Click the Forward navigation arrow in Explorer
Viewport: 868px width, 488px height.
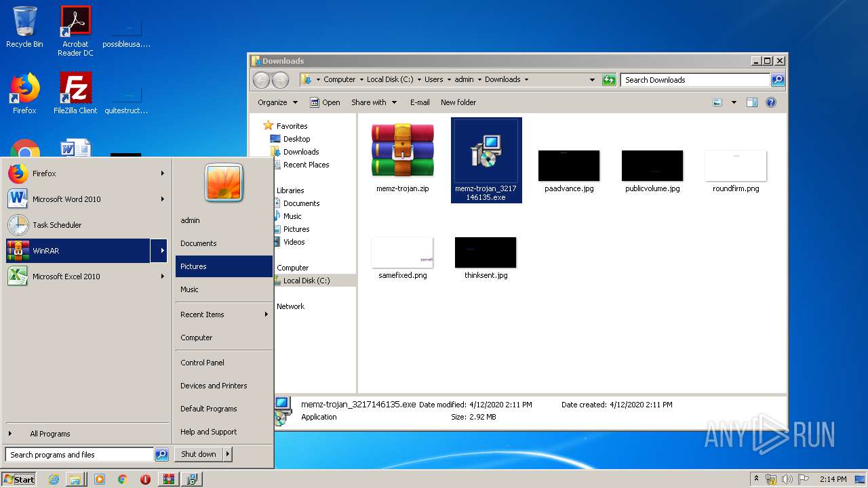pos(280,80)
